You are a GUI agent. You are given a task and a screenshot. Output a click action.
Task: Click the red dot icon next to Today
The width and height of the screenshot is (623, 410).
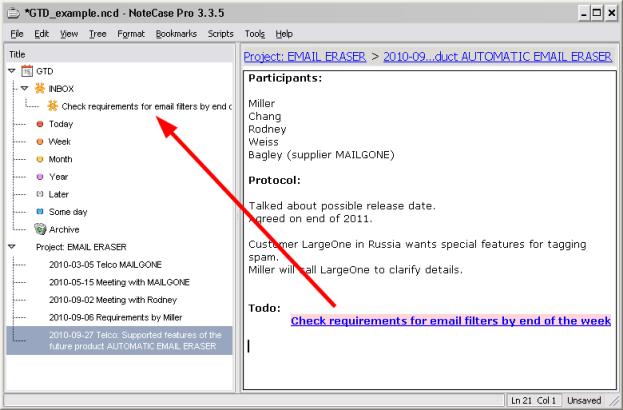click(40, 124)
